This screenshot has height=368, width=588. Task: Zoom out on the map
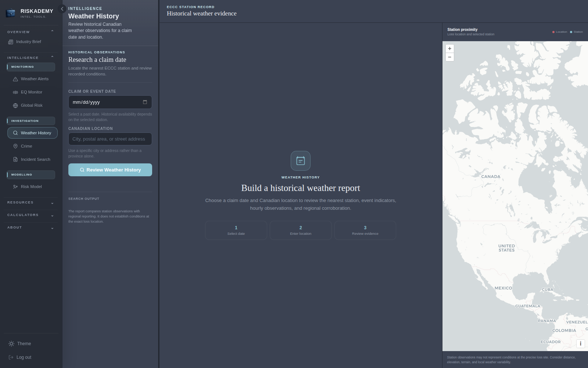click(x=449, y=57)
